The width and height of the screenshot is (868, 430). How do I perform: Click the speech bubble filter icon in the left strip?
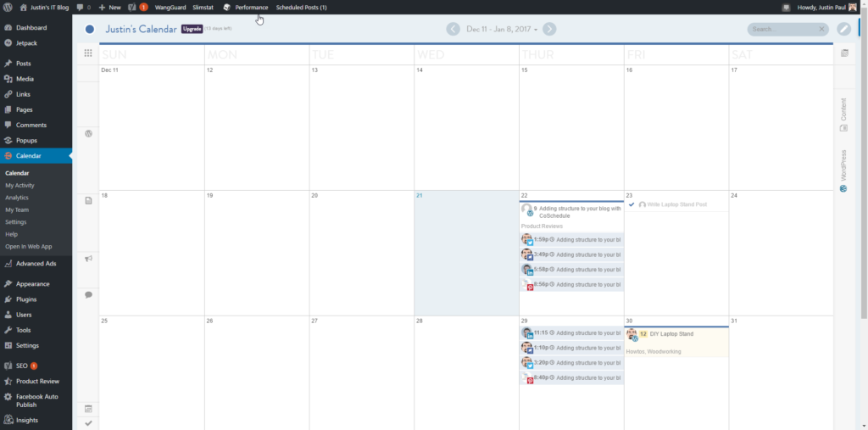click(x=88, y=295)
